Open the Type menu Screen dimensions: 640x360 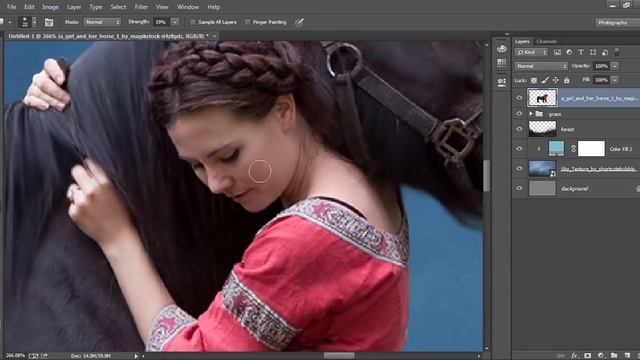pyautogui.click(x=96, y=7)
